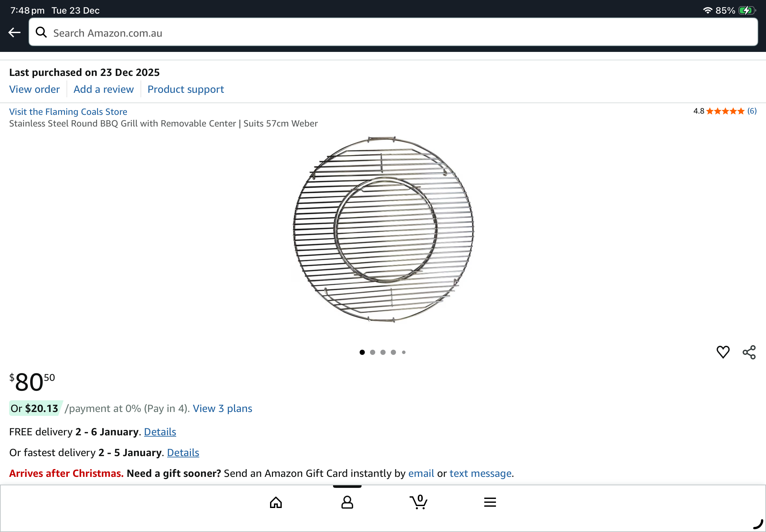766x532 pixels.
Task: Open the shopping cart icon
Action: [x=418, y=502]
